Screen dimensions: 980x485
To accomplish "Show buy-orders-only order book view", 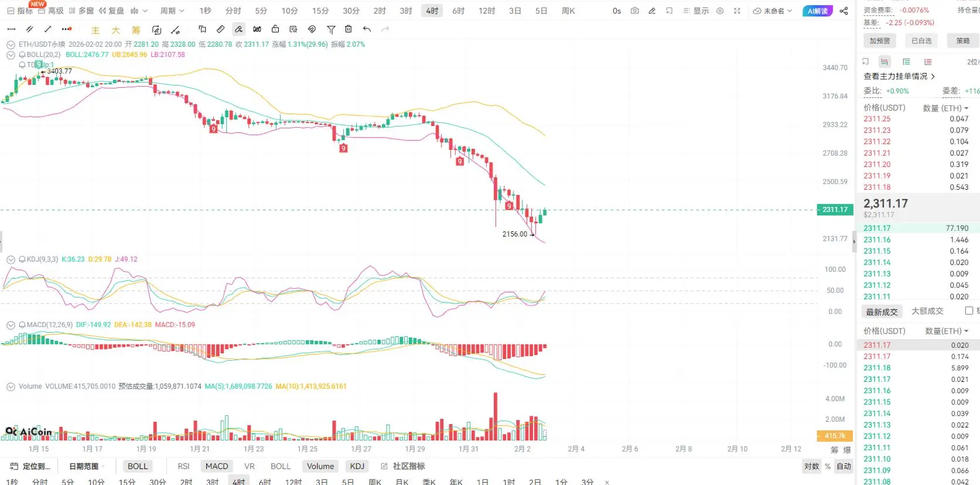I will tap(906, 62).
